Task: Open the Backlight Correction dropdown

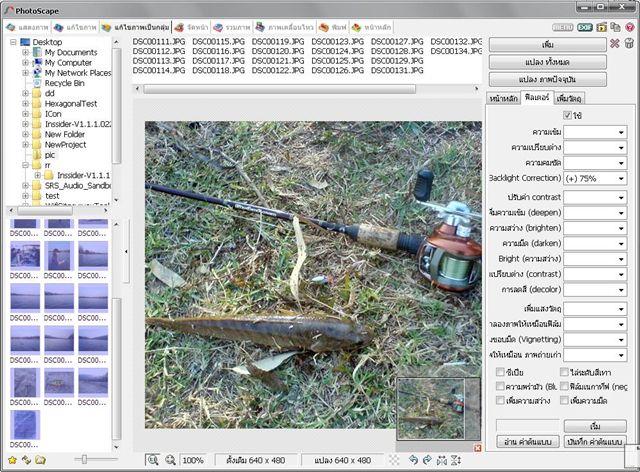Action: click(595, 178)
